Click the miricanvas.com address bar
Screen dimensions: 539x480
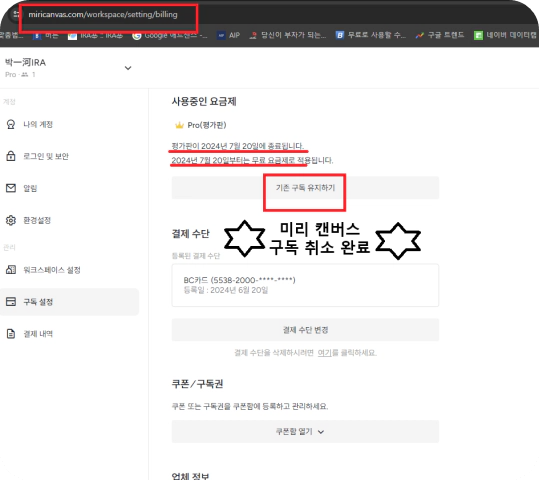pos(103,14)
